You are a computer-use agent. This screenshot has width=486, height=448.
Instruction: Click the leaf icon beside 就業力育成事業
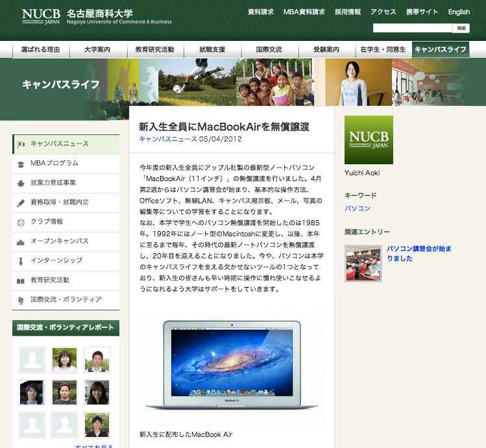click(21, 184)
